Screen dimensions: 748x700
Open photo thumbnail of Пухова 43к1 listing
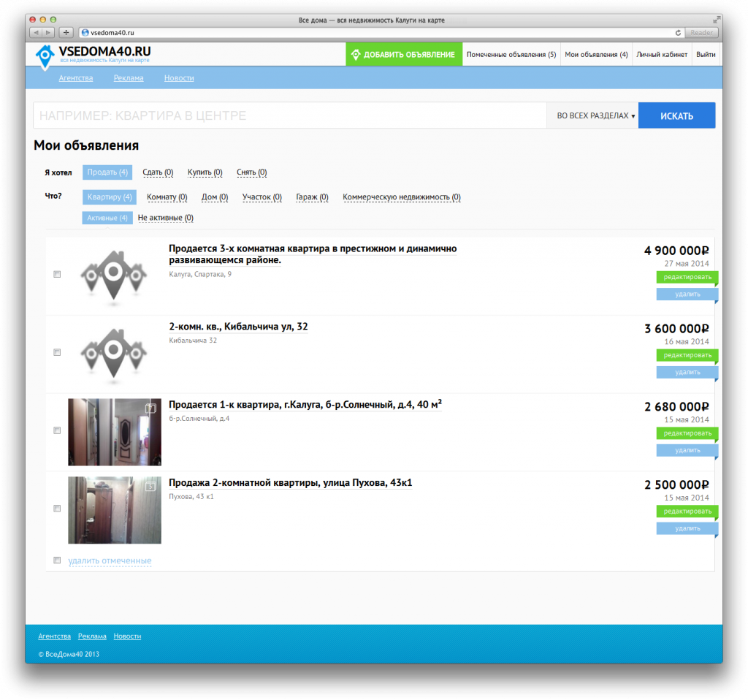click(115, 510)
